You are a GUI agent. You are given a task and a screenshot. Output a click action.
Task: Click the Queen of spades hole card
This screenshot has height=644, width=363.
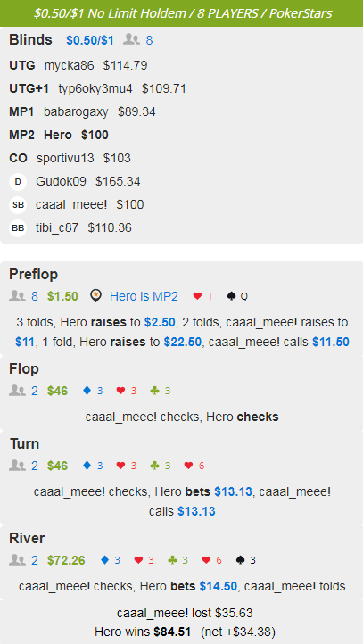pos(237,296)
